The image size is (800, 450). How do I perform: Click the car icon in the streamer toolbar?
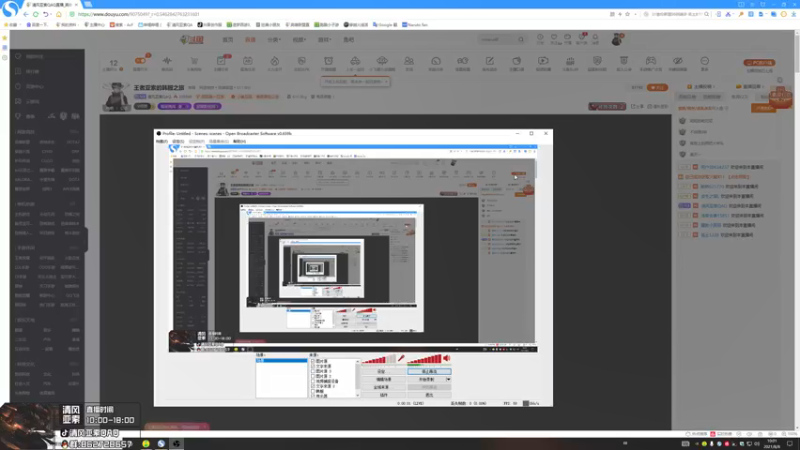pos(355,61)
